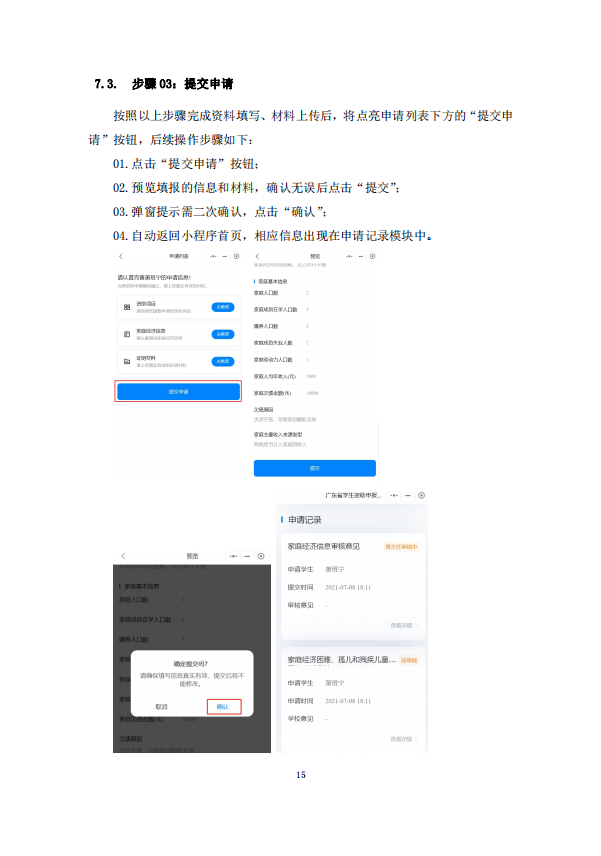Viewport: 601px width, 856px height.
Task: Confirm submission with 确认 in dialog
Action: [x=224, y=706]
